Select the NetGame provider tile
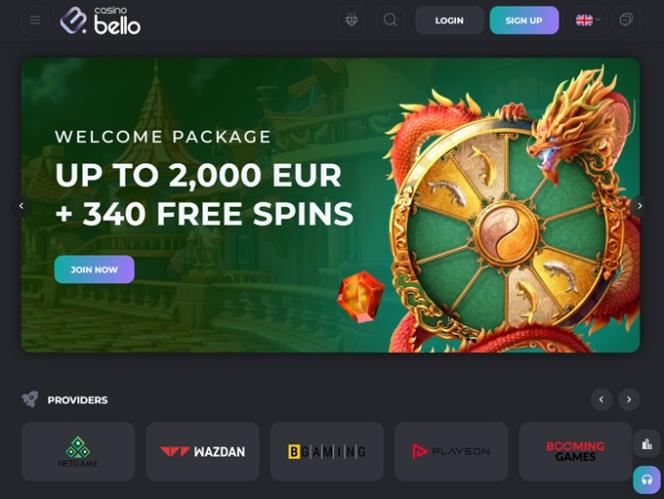The image size is (664, 499). [x=78, y=452]
